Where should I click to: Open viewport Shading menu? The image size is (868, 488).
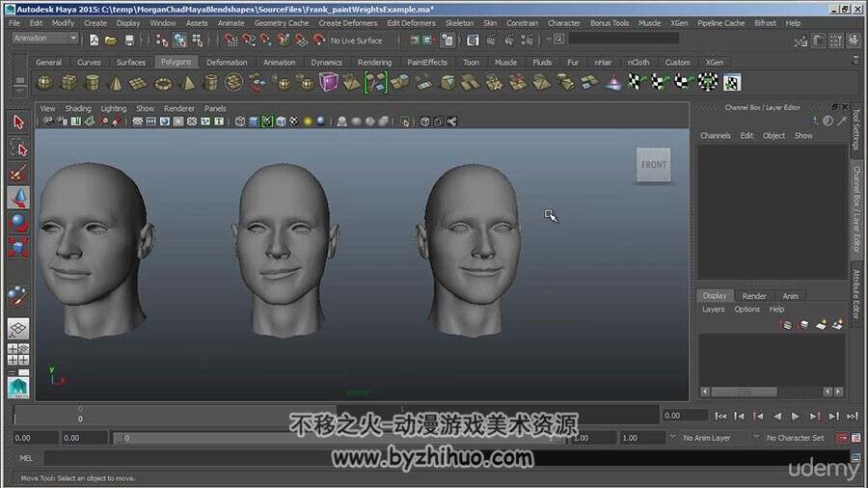[x=78, y=108]
